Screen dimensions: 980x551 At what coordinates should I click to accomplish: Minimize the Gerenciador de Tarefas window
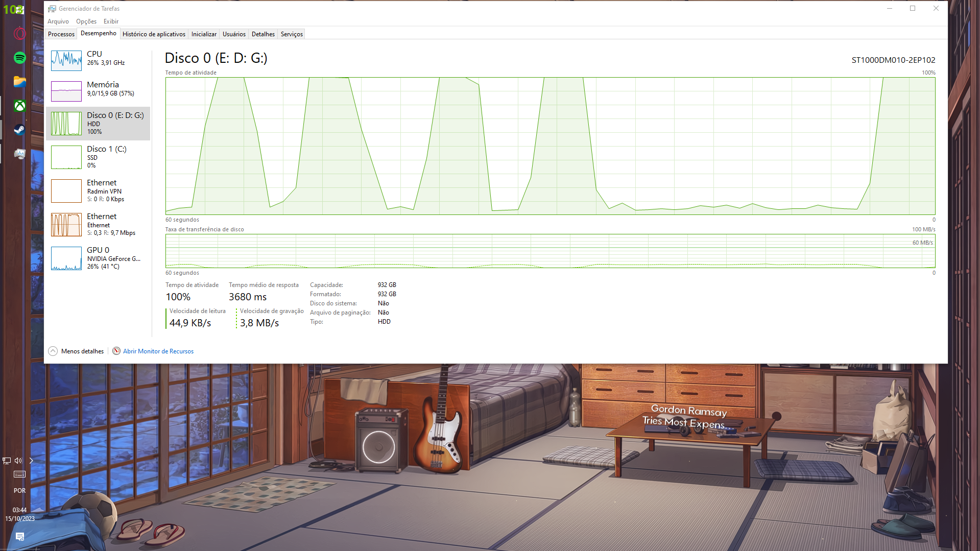tap(890, 9)
